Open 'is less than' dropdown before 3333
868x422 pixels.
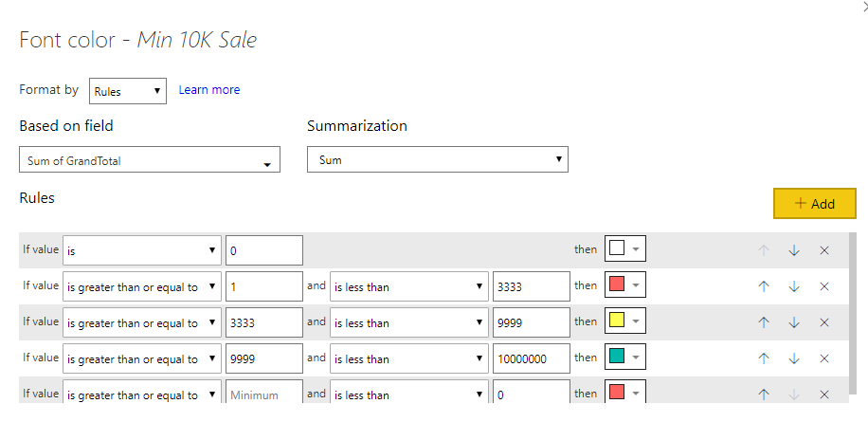pyautogui.click(x=409, y=286)
